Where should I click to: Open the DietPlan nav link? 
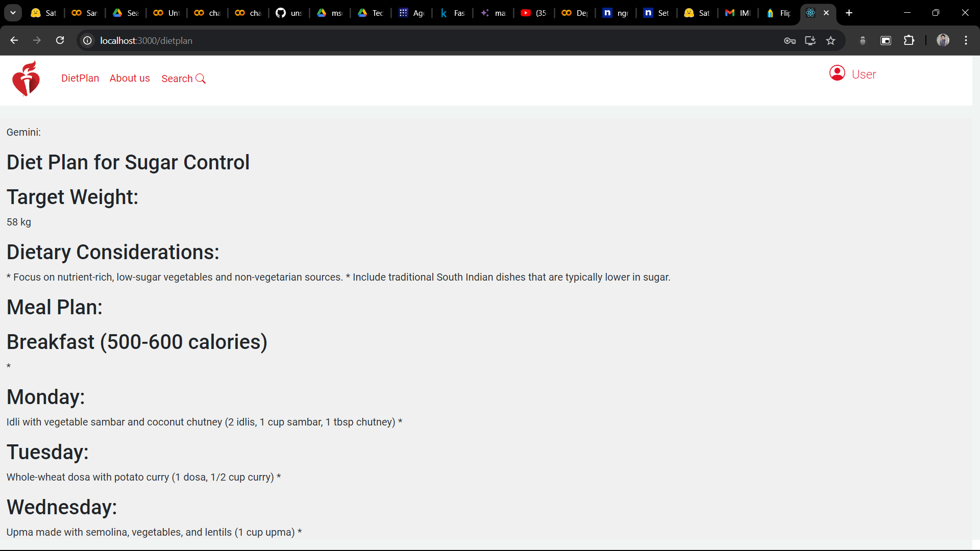click(x=80, y=78)
